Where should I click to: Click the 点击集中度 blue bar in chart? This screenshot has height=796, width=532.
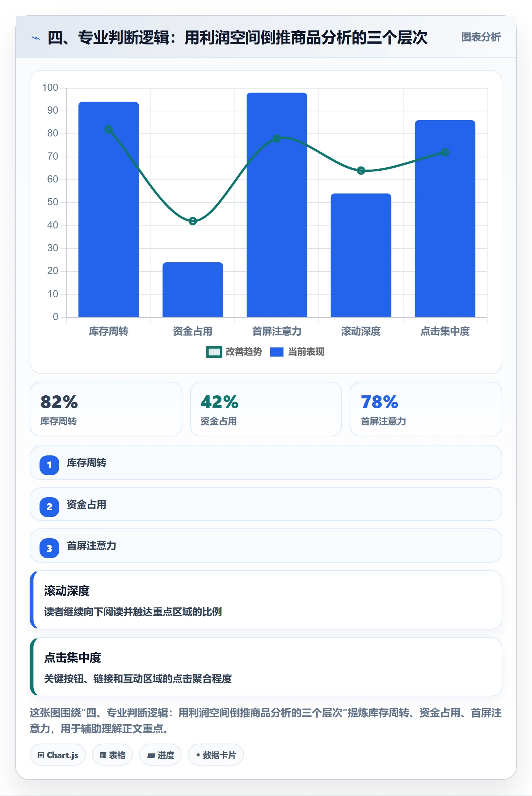[445, 219]
